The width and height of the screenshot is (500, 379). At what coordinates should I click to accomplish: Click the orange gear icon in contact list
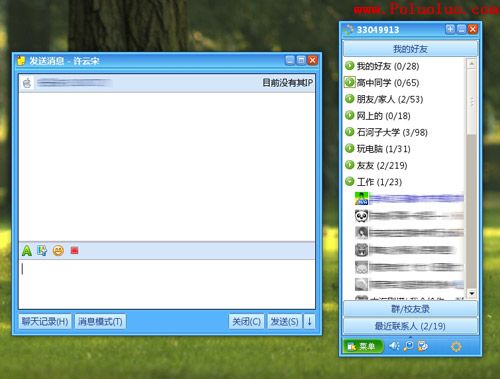click(x=456, y=347)
